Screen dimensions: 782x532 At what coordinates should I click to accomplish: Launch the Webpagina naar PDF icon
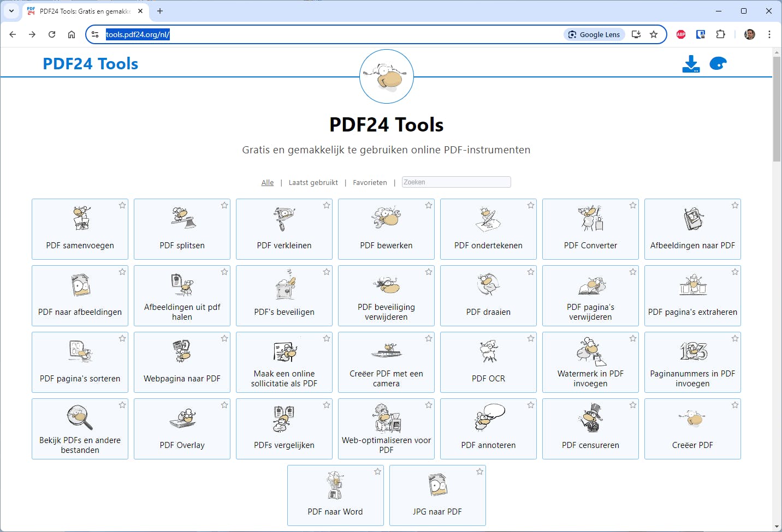coord(182,351)
